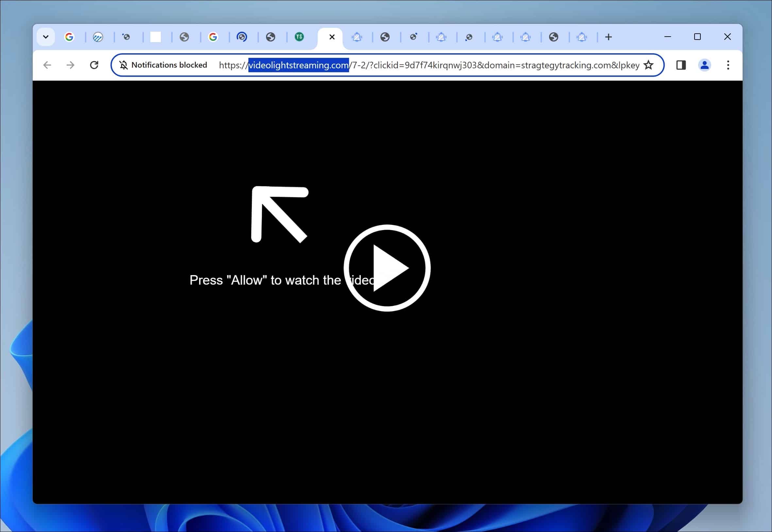Open the Chrome three-dot menu
772x532 pixels.
click(728, 65)
